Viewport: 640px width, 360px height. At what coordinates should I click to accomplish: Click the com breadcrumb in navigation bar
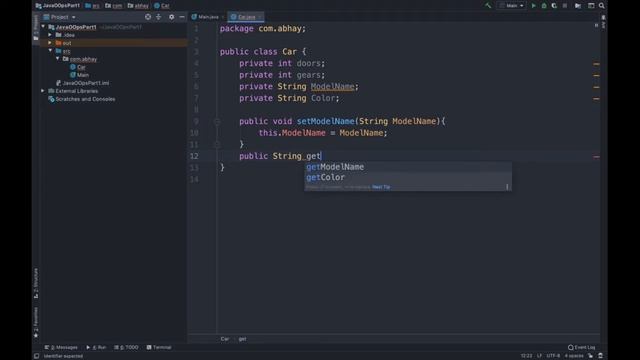click(x=114, y=6)
